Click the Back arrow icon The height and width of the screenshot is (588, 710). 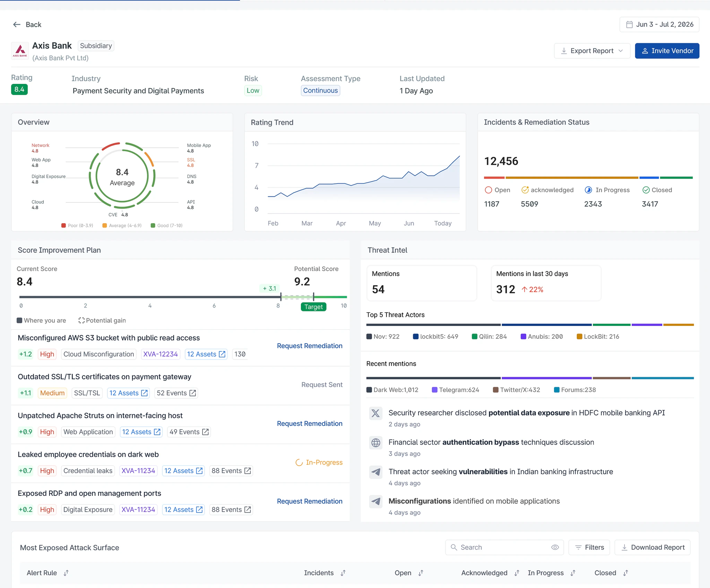point(17,24)
